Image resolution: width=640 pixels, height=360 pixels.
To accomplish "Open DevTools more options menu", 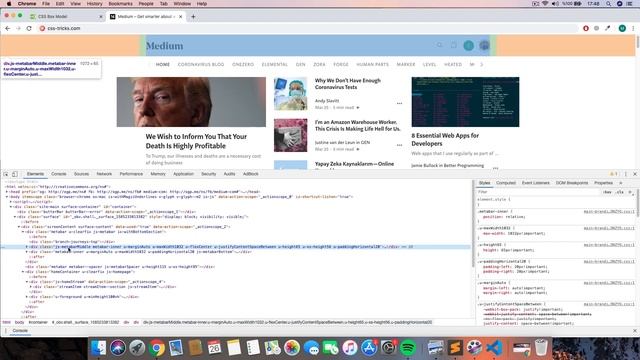I will [626, 174].
